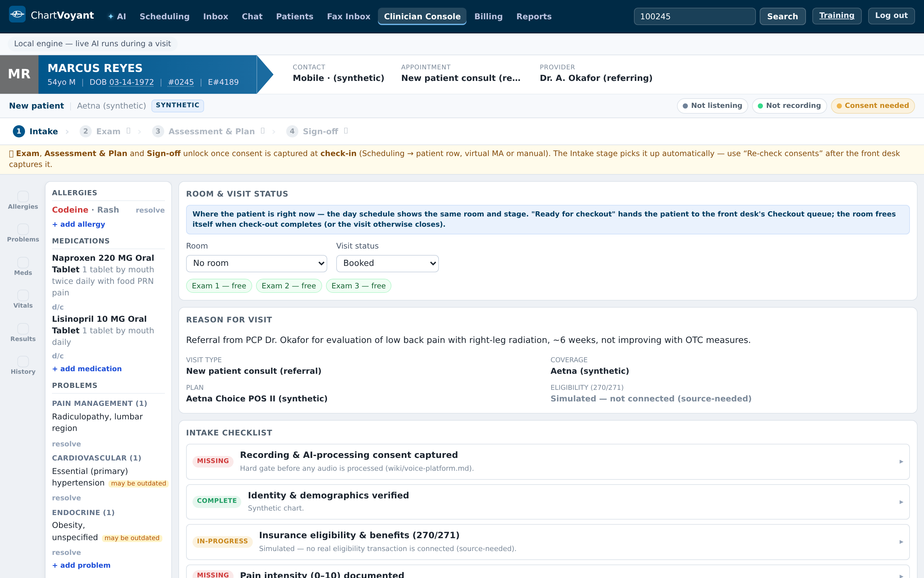Open the Meds sidebar icon

tap(23, 267)
